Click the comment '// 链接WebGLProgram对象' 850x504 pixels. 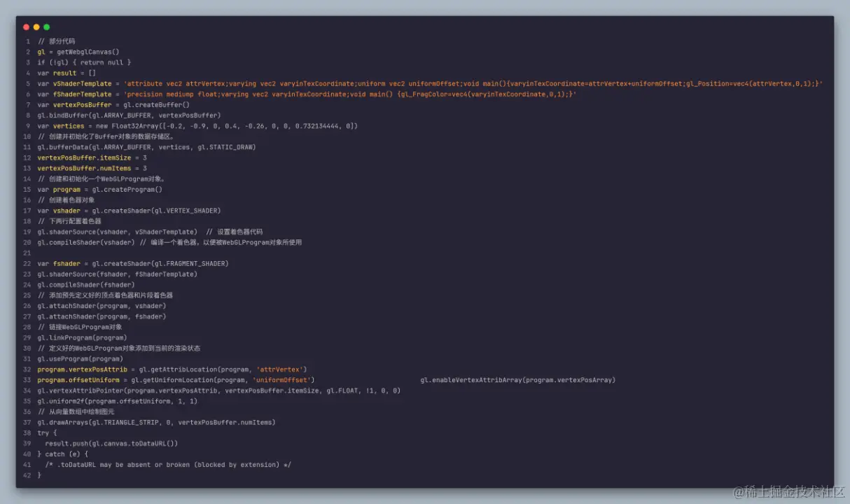click(x=80, y=327)
